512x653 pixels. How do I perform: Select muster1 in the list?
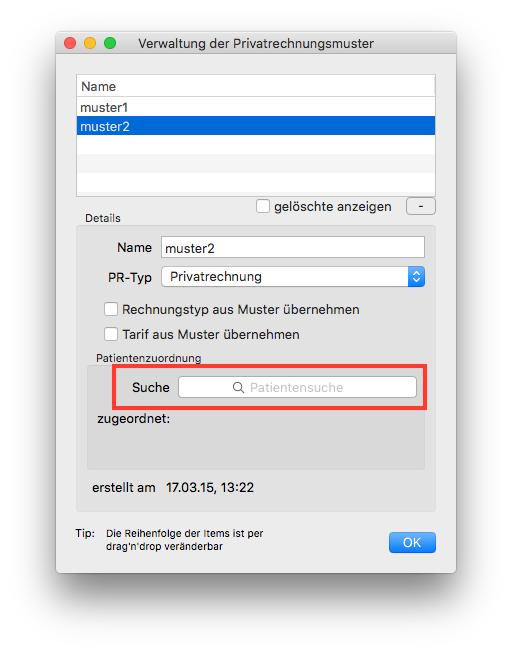256,107
